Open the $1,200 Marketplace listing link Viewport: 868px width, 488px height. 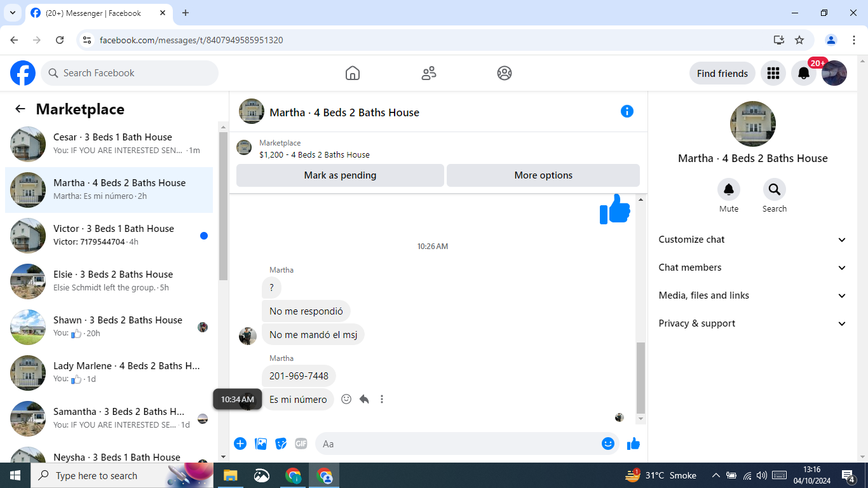[315, 154]
